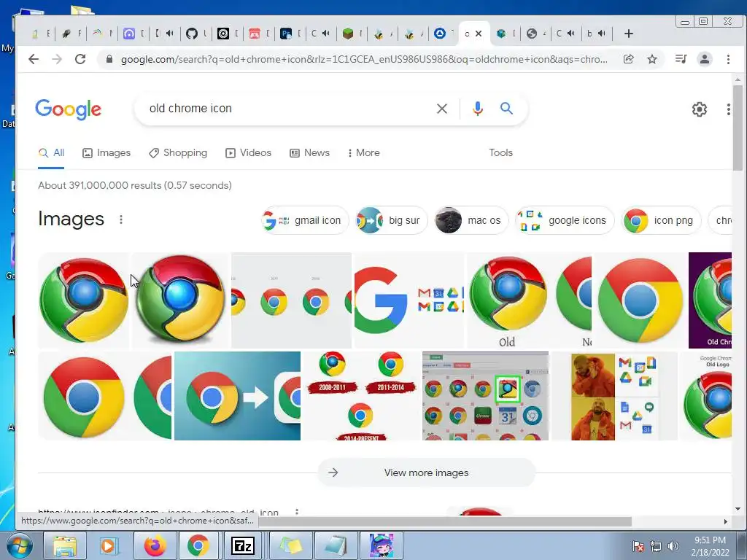Switch to the Photoshop (Ps) tab

pos(285,34)
